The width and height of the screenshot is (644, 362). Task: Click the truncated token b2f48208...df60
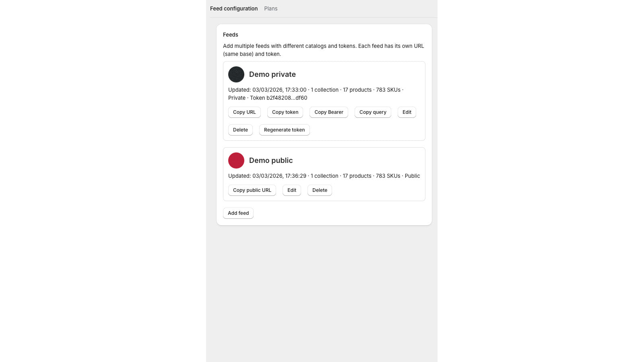(x=286, y=98)
